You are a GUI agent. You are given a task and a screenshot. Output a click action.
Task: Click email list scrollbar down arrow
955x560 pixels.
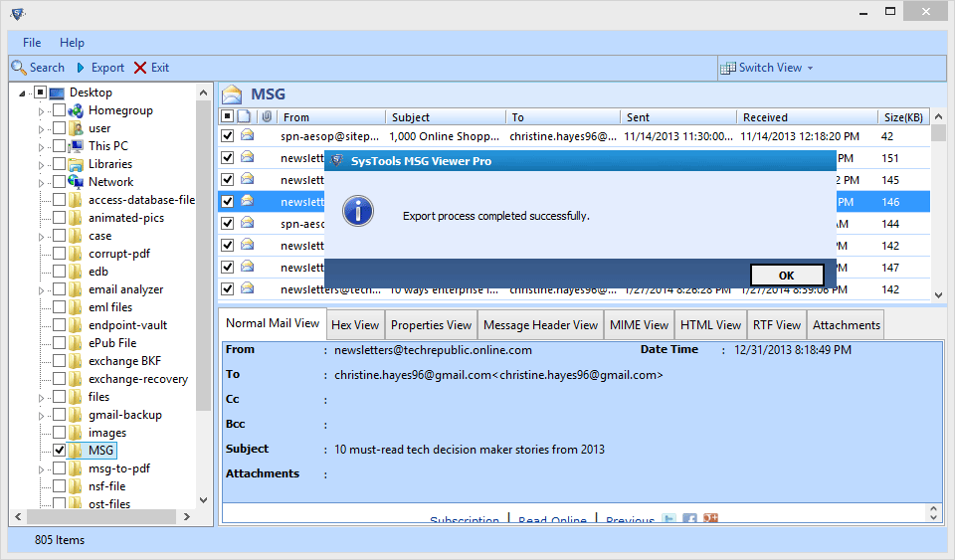(x=938, y=294)
